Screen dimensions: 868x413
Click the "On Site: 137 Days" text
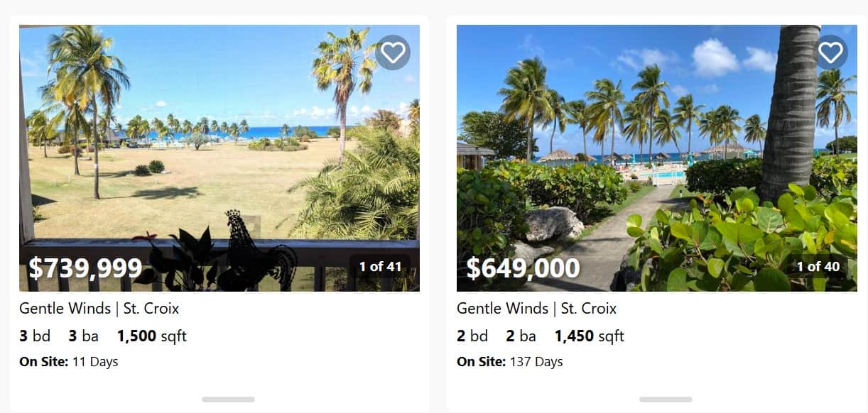[510, 362]
